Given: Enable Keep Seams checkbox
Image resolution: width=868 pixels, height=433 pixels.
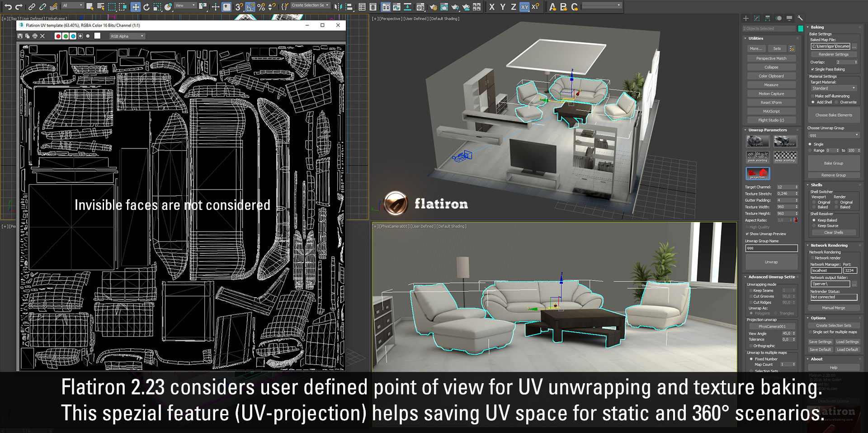Looking at the screenshot, I should coord(751,290).
